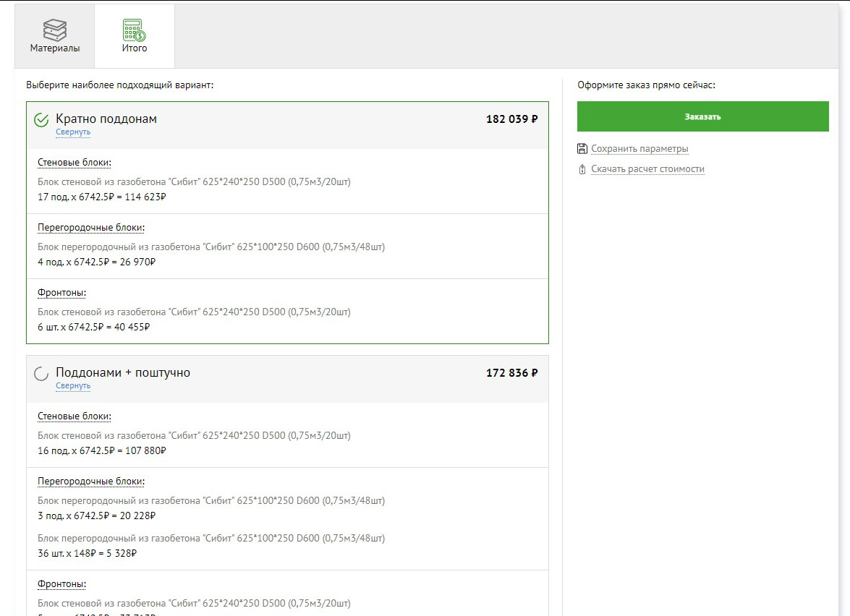Open the Материалы tab icon
This screenshot has height=616, width=850.
[55, 30]
